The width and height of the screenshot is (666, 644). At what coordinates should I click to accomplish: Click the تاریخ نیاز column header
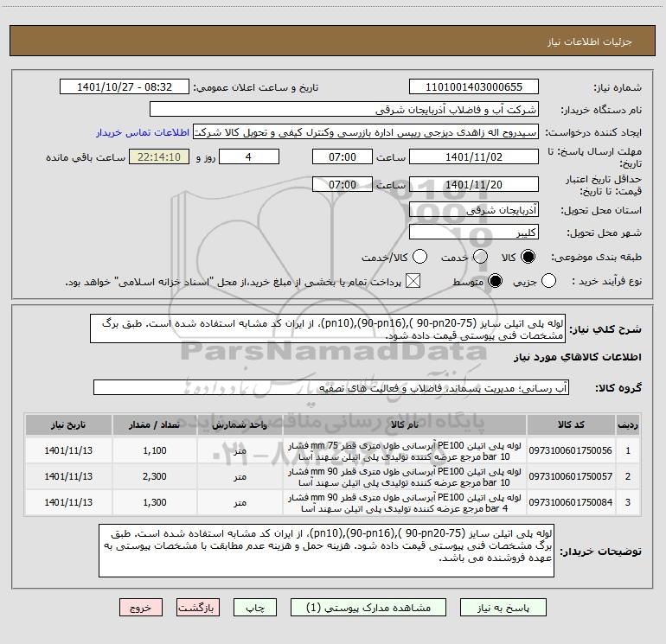click(68, 424)
